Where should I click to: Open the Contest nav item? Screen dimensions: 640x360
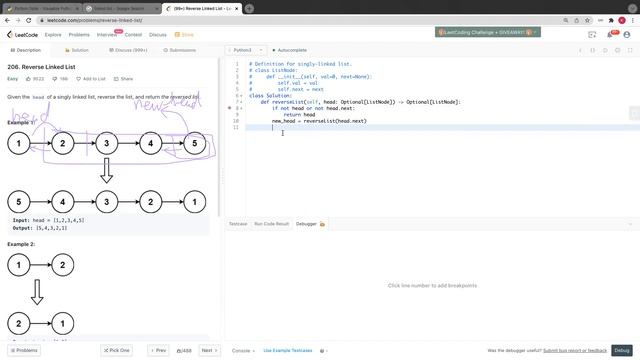[x=133, y=35]
